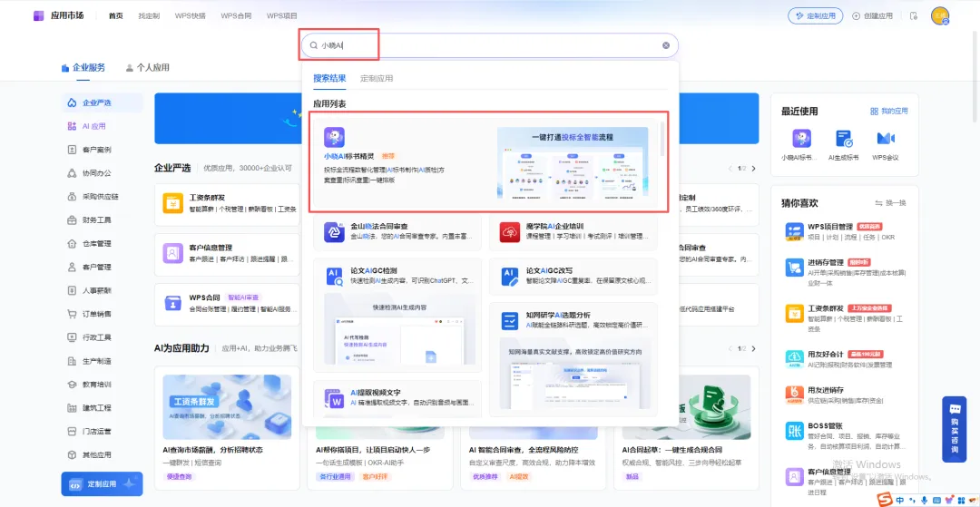The width and height of the screenshot is (980, 507).
Task: Click 进销存管理 icon in 猜你喜欢
Action: pyautogui.click(x=794, y=268)
